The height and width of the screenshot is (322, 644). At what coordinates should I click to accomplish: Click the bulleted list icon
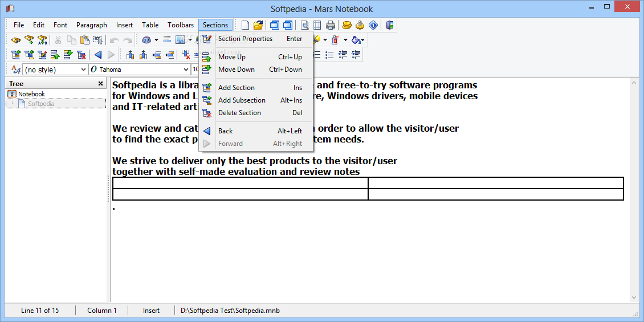coord(329,55)
